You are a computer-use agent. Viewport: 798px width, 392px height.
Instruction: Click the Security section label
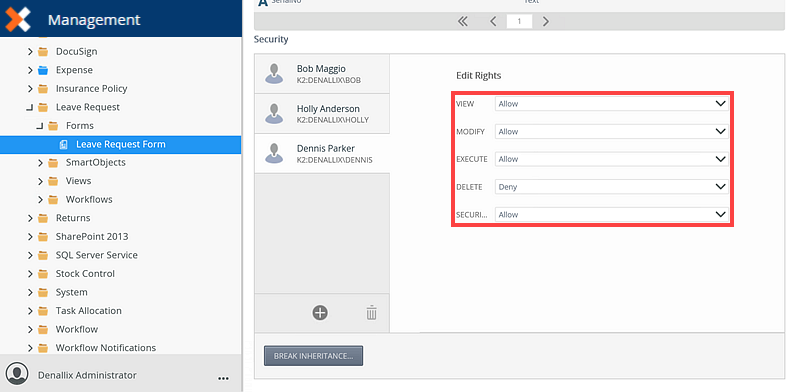(271, 39)
